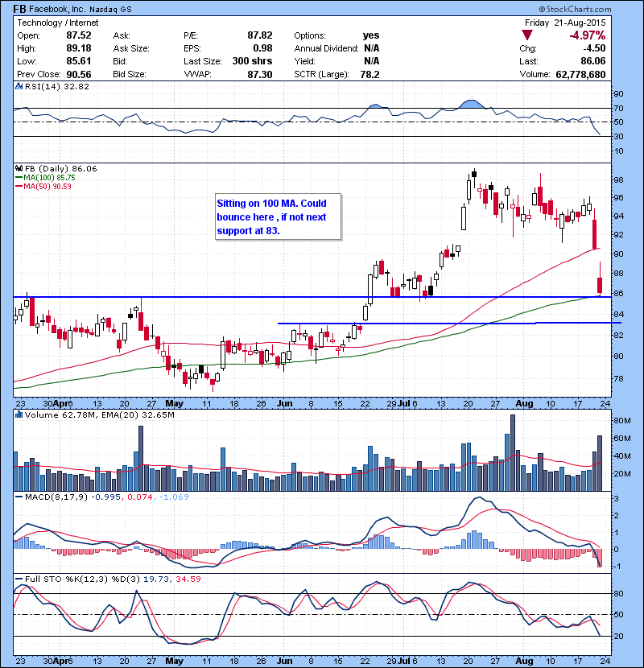
Task: Click the Last Size value 300 shrs
Action: [x=252, y=61]
